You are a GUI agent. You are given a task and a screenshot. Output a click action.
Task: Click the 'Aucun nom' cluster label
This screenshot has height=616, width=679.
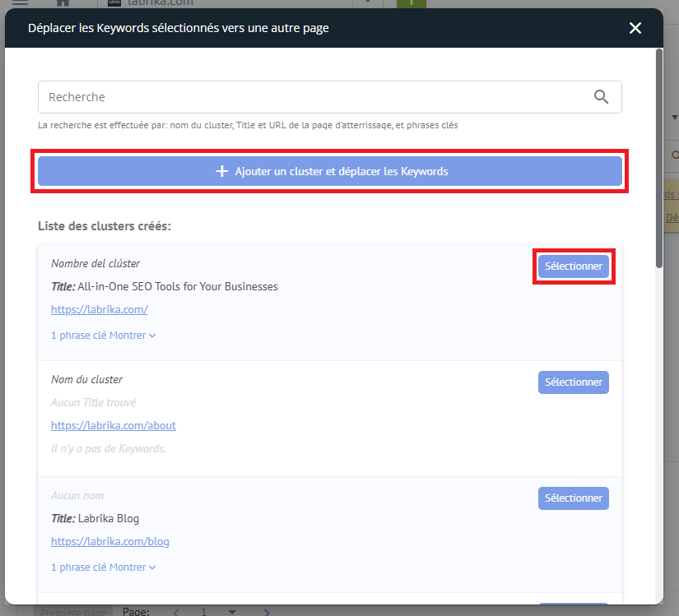77,495
